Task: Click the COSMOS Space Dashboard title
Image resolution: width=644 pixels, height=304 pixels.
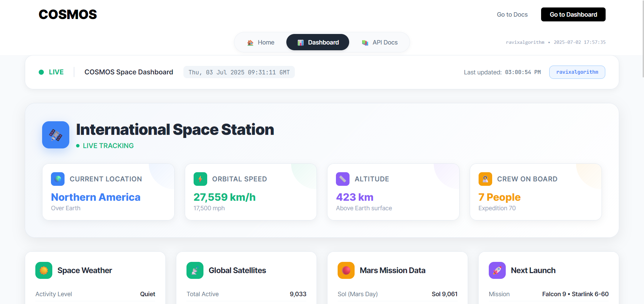Action: (x=129, y=72)
